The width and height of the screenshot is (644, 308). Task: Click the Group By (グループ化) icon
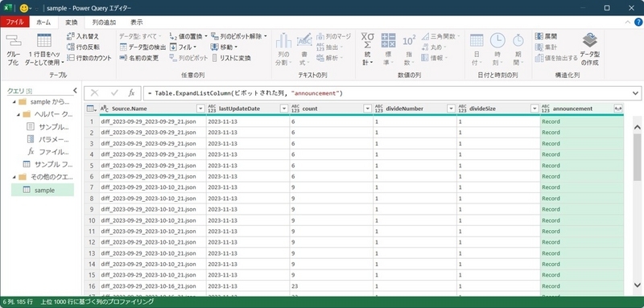13,50
